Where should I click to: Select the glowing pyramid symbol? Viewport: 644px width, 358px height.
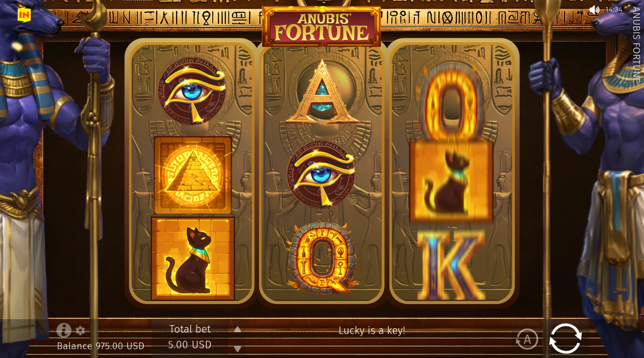193,175
